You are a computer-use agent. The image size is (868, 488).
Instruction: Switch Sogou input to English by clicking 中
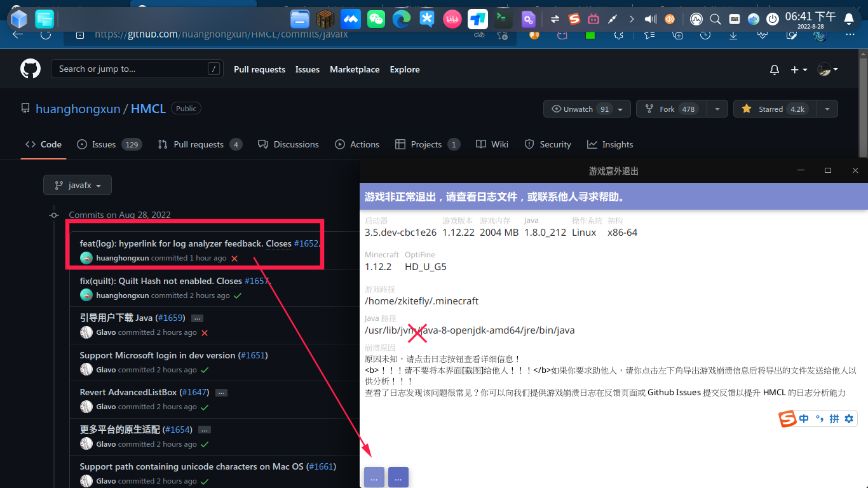(x=803, y=419)
